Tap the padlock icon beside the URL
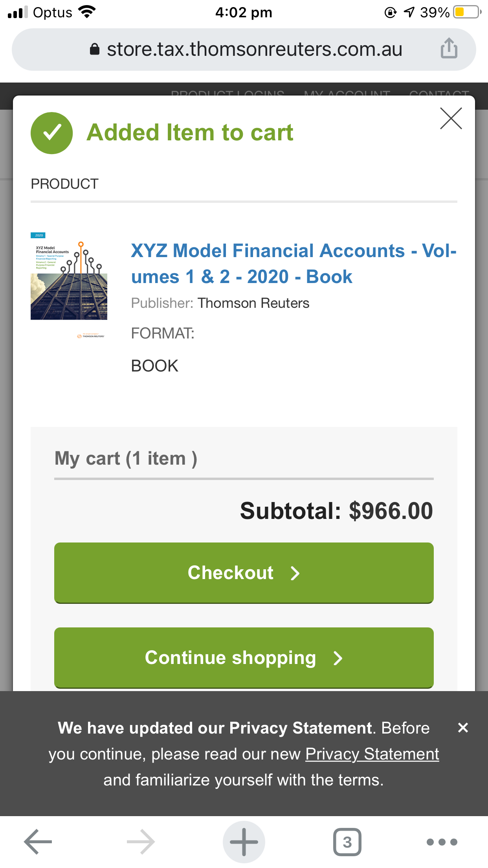The height and width of the screenshot is (868, 488). pyautogui.click(x=95, y=50)
